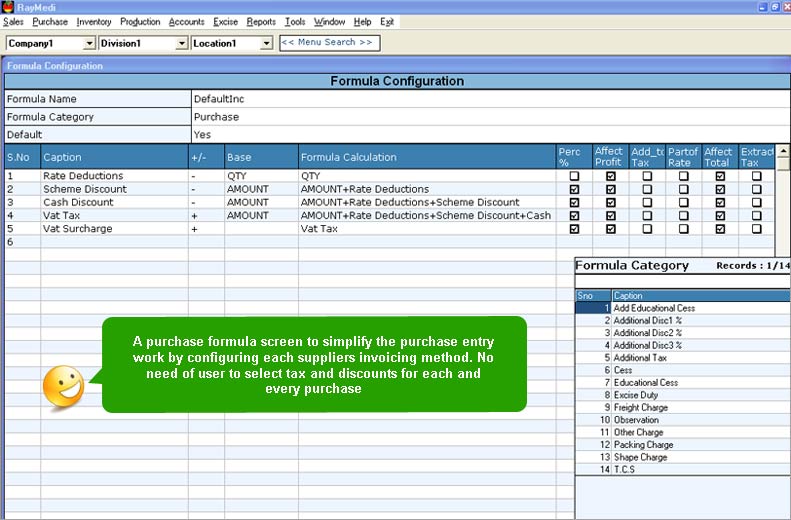Select the Scheme Discount caption cell

[115, 189]
